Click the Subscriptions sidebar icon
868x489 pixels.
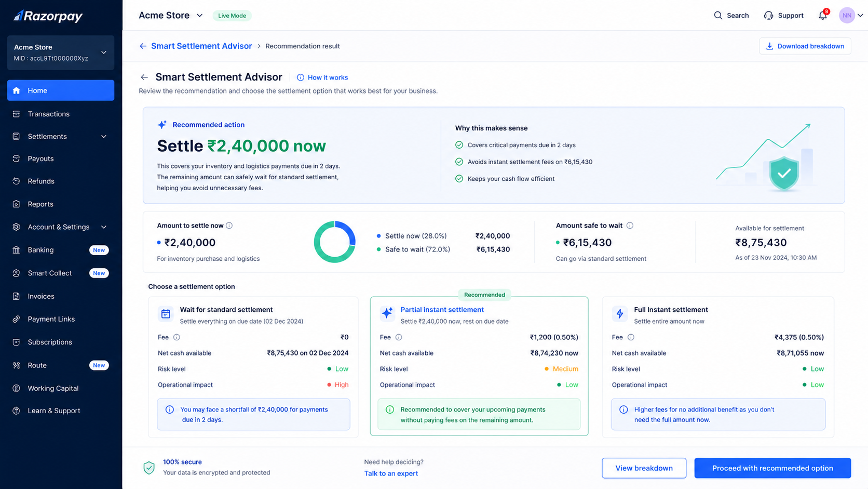click(x=17, y=342)
